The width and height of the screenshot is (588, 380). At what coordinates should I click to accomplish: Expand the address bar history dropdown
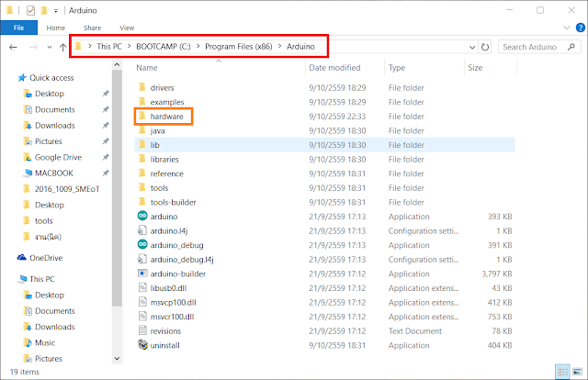472,47
